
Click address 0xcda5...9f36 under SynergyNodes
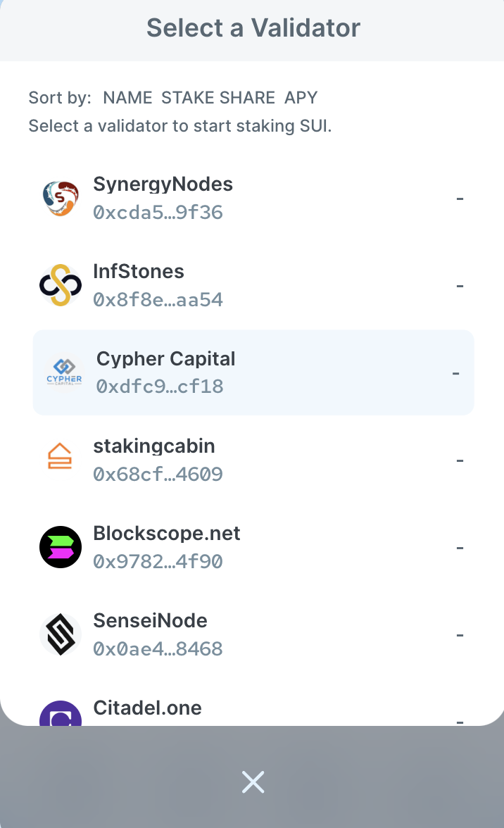[158, 213]
